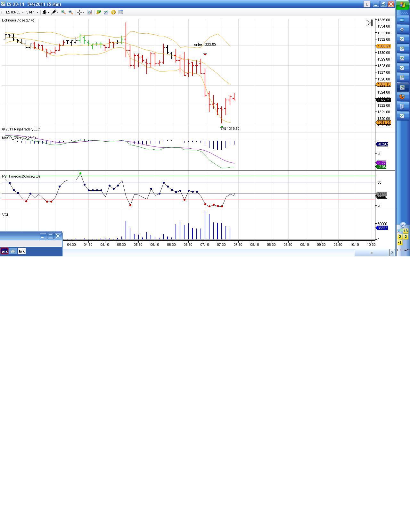This screenshot has height=532, width=410.
Task: Open the strategies gold coin icon
Action: [x=113, y=12]
